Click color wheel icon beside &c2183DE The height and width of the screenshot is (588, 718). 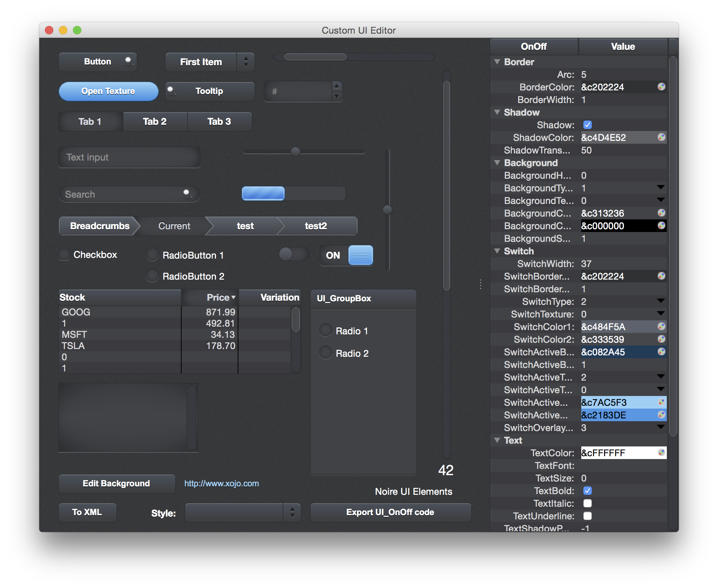click(661, 415)
